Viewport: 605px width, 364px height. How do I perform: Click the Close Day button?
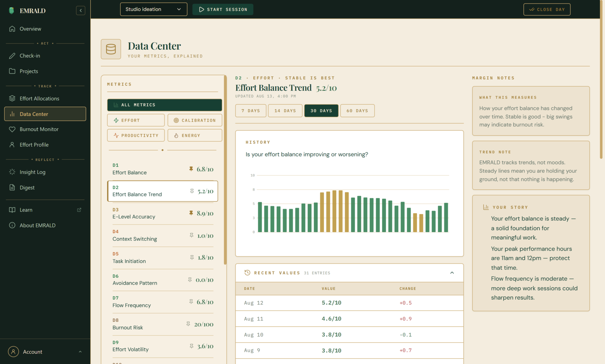pos(547,9)
